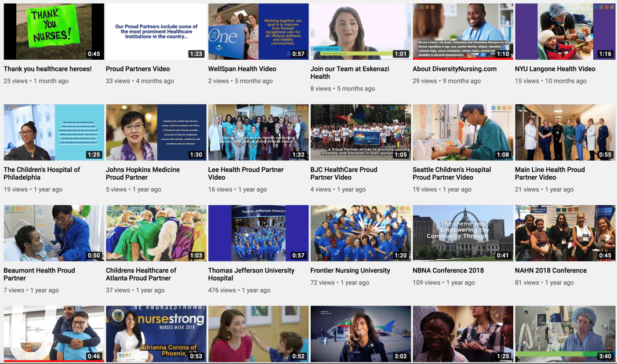Click the 'Frontier Nursing University' title
Viewport: 617px width, 364px height.
pos(350,270)
